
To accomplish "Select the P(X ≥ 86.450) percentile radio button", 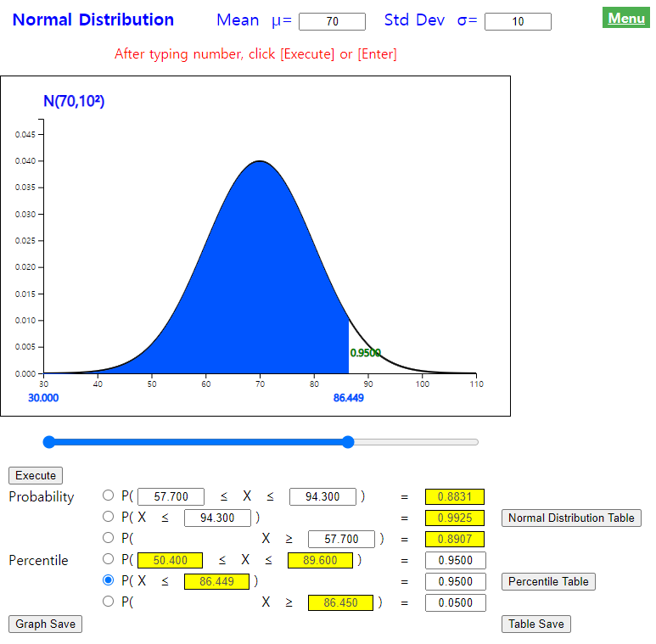I will click(108, 602).
